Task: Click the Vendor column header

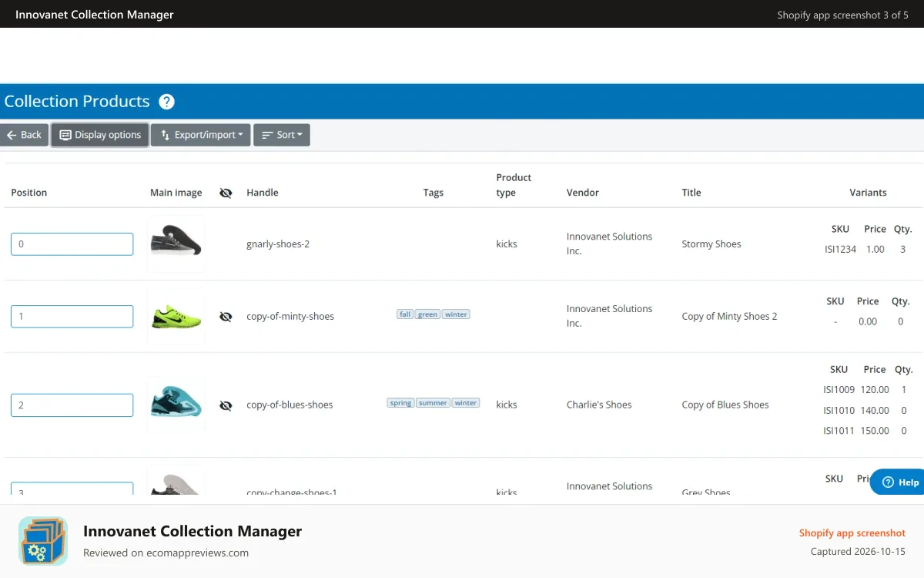Action: pyautogui.click(x=583, y=193)
